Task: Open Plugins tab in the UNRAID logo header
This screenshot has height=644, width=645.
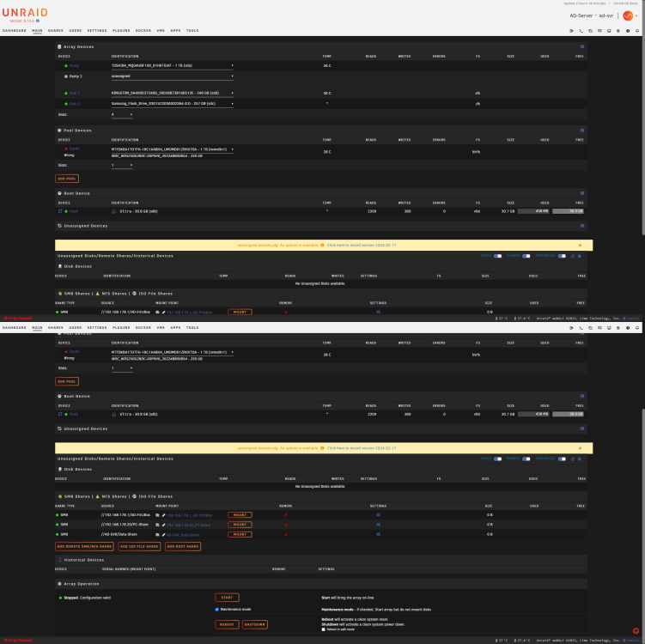Action: tap(121, 31)
